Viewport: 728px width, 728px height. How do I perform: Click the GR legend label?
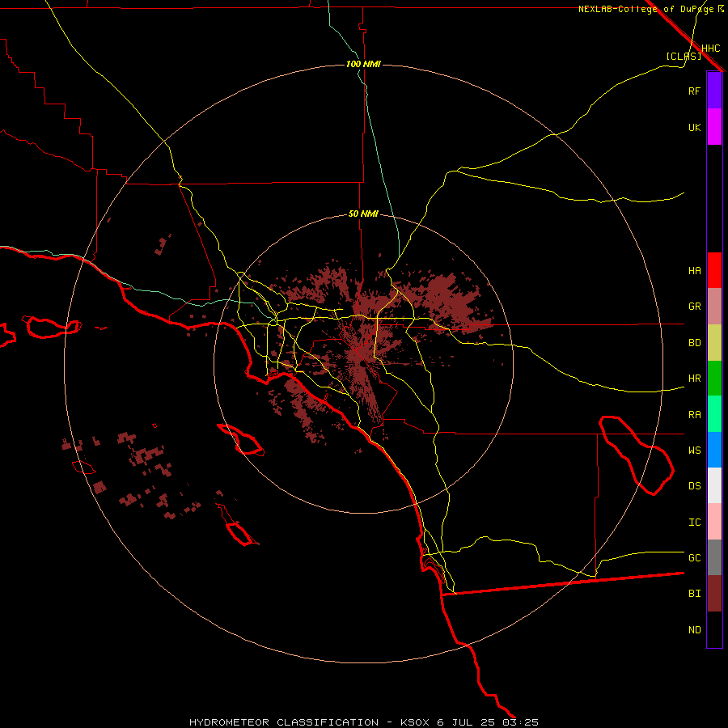[x=694, y=307]
